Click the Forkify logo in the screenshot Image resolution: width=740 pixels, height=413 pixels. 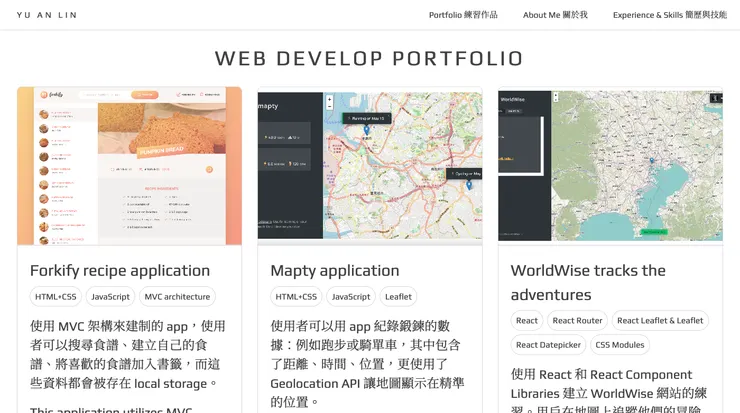tap(52, 94)
